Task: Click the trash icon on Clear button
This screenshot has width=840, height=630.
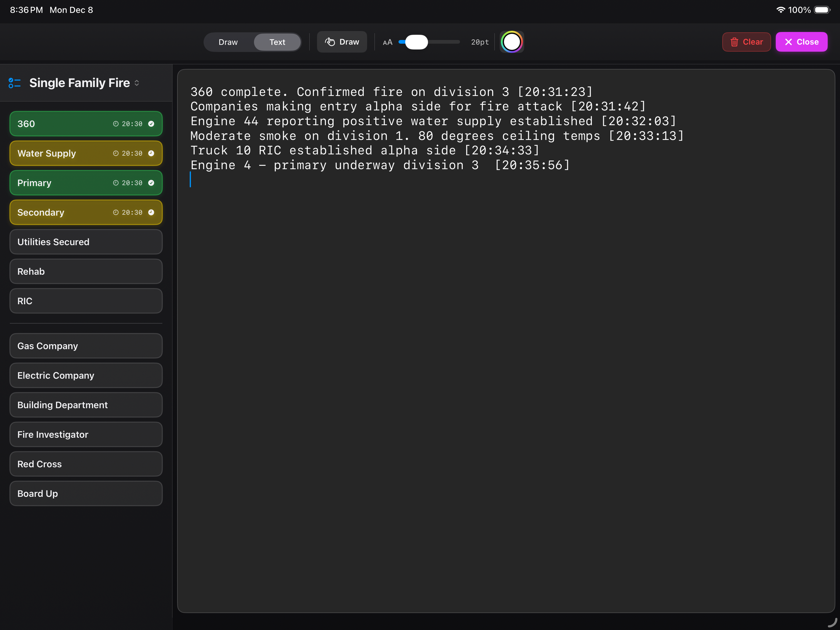Action: tap(734, 42)
